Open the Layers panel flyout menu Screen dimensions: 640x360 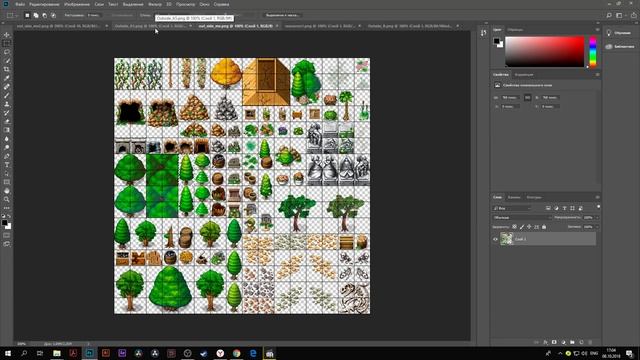click(x=597, y=197)
